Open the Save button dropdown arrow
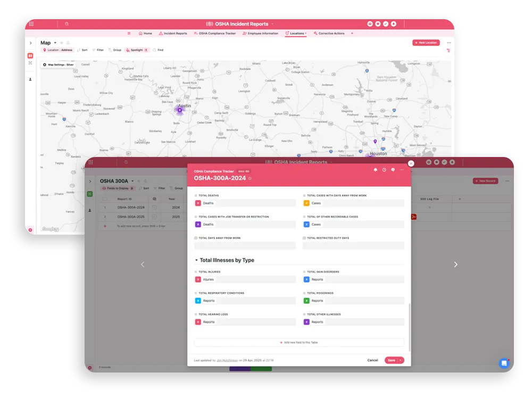Screen dimensions: 532x414 click(x=401, y=360)
